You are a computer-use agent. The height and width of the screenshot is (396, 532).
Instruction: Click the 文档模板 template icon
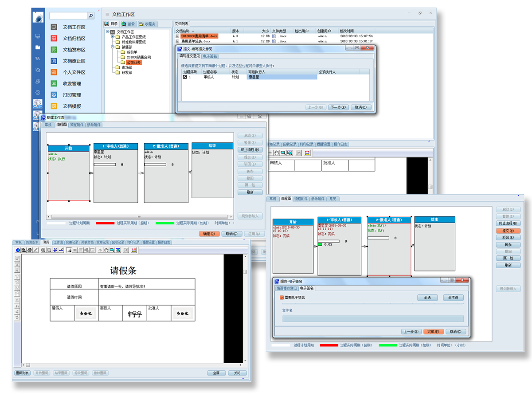[x=54, y=106]
